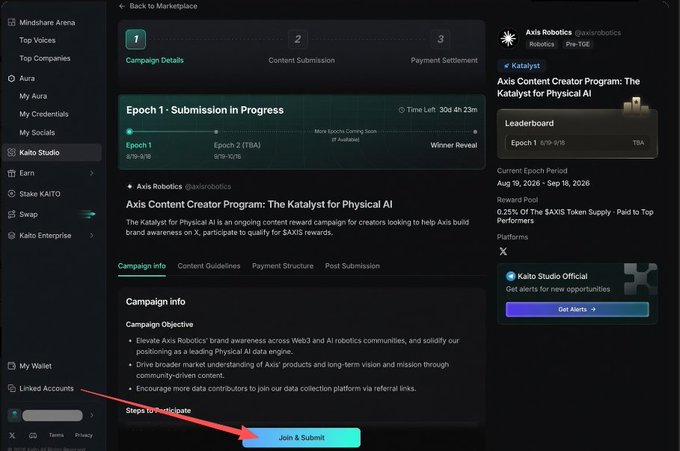Click the back arrow to Marketplace

click(122, 6)
